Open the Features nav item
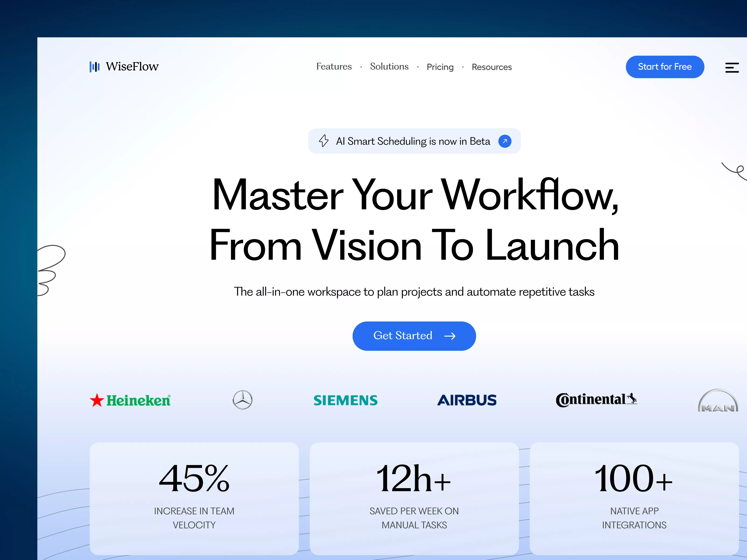 pyautogui.click(x=334, y=66)
